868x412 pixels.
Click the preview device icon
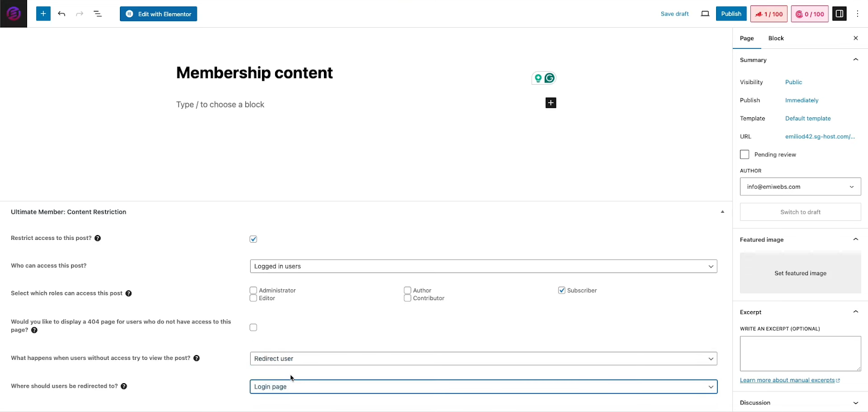coord(705,14)
